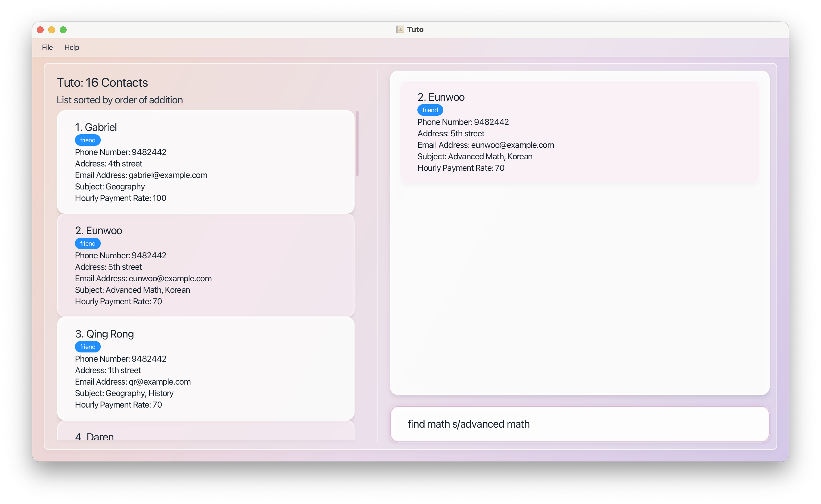
Task: Open the Help menu
Action: 72,47
